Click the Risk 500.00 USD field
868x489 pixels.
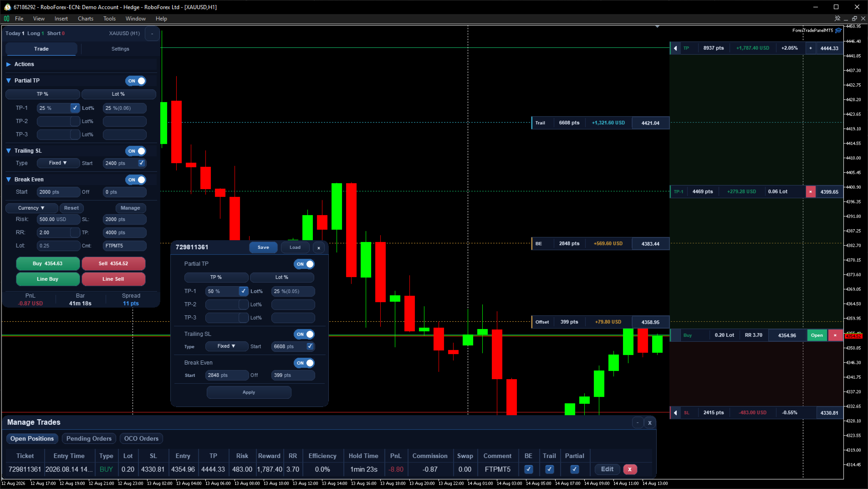tap(58, 220)
